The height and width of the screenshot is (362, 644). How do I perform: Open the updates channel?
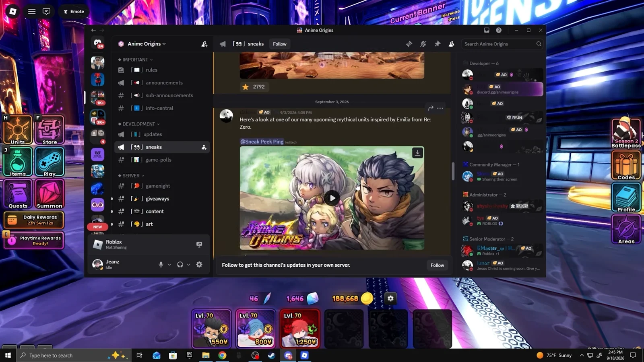[x=162, y=134]
